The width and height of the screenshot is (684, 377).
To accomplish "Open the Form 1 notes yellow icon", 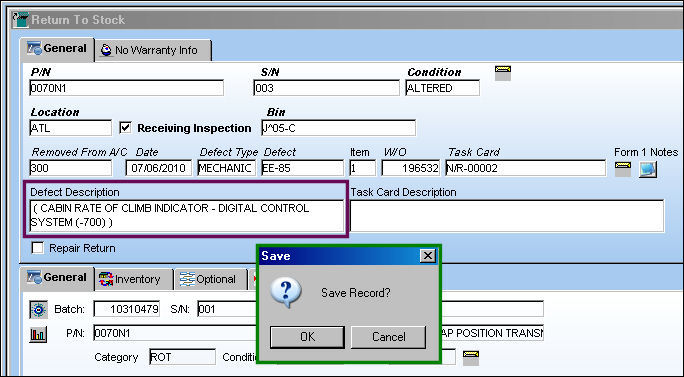I will tap(622, 169).
